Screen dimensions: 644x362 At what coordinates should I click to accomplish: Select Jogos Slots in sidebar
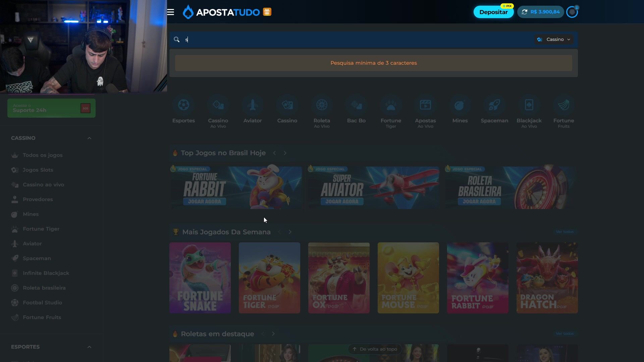click(38, 170)
